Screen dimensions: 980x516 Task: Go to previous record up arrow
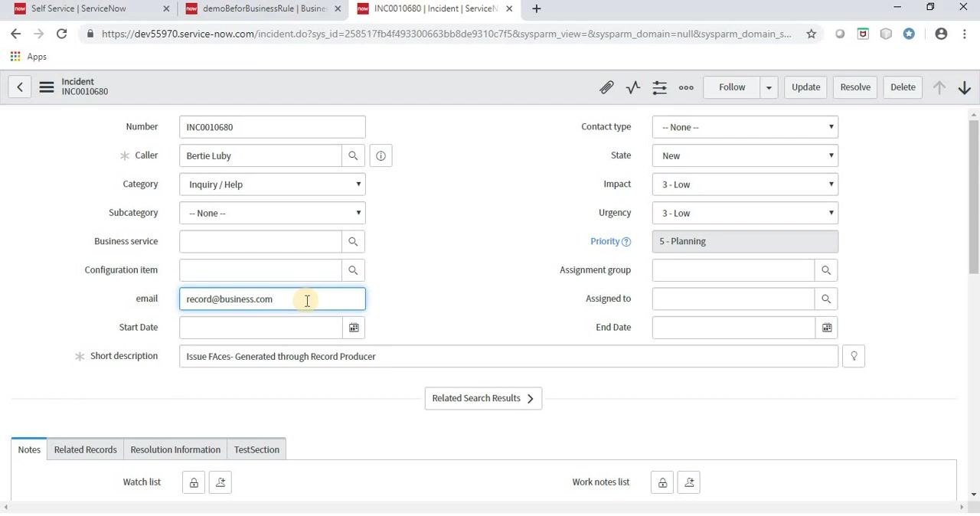tap(939, 87)
